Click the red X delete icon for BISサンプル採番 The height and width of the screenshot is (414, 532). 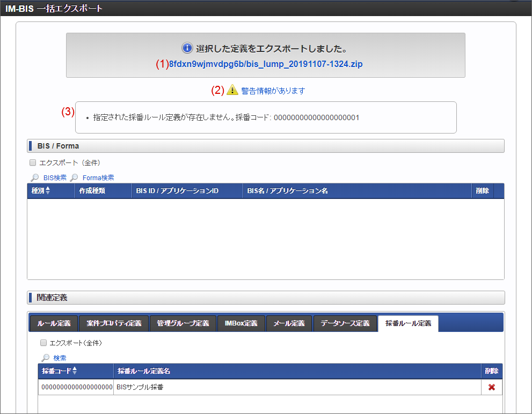click(x=491, y=387)
